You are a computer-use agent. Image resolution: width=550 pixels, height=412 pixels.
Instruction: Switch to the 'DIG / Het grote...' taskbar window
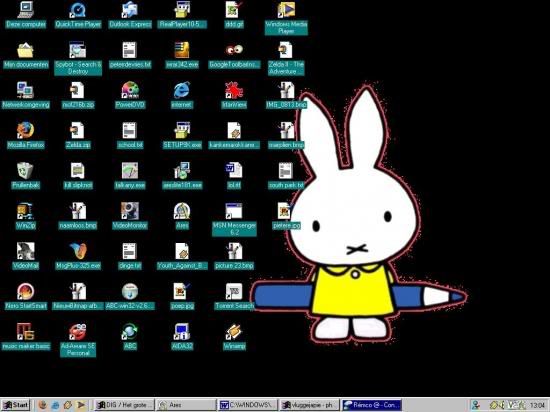[x=125, y=405]
